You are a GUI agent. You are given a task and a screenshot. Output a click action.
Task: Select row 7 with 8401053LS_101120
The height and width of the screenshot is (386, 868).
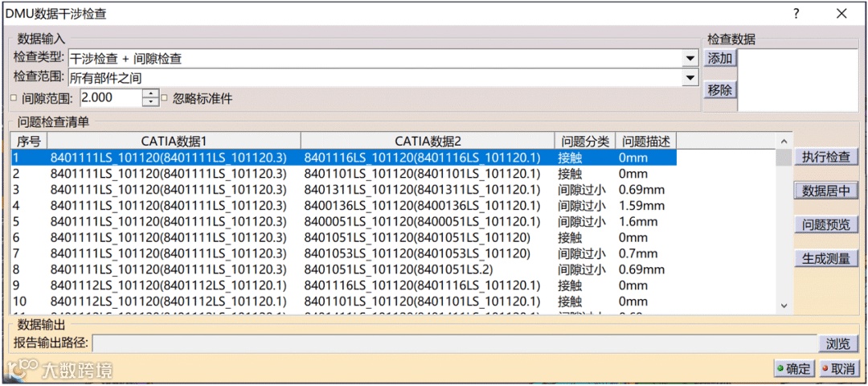point(344,254)
